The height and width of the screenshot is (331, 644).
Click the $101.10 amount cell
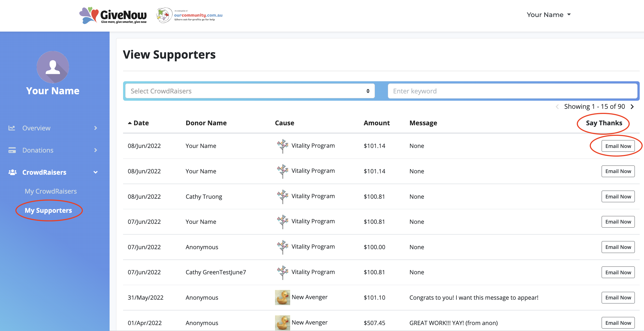pyautogui.click(x=374, y=298)
